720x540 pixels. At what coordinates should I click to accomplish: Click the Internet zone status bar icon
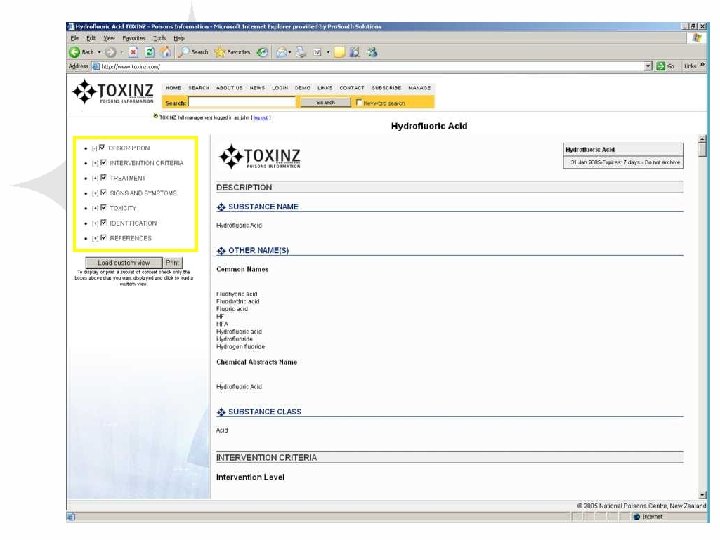pos(636,517)
